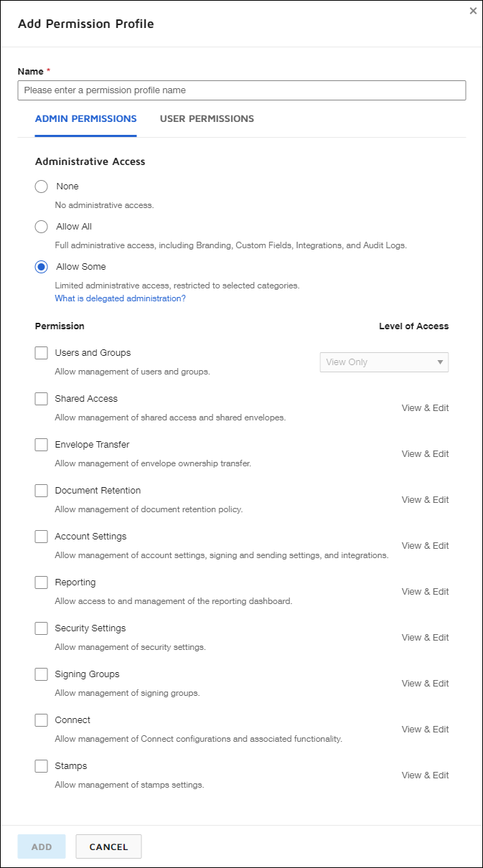Choose Allow All administrative access
This screenshot has height=868, width=483.
41,226
